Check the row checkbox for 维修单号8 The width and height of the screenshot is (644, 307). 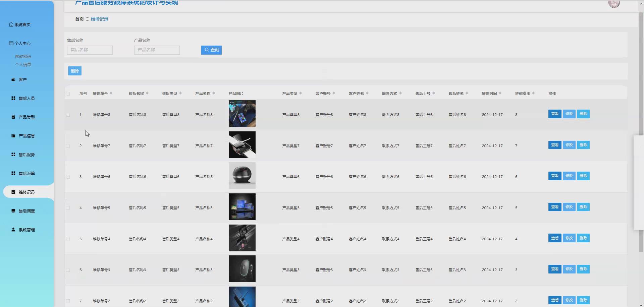pos(68,115)
